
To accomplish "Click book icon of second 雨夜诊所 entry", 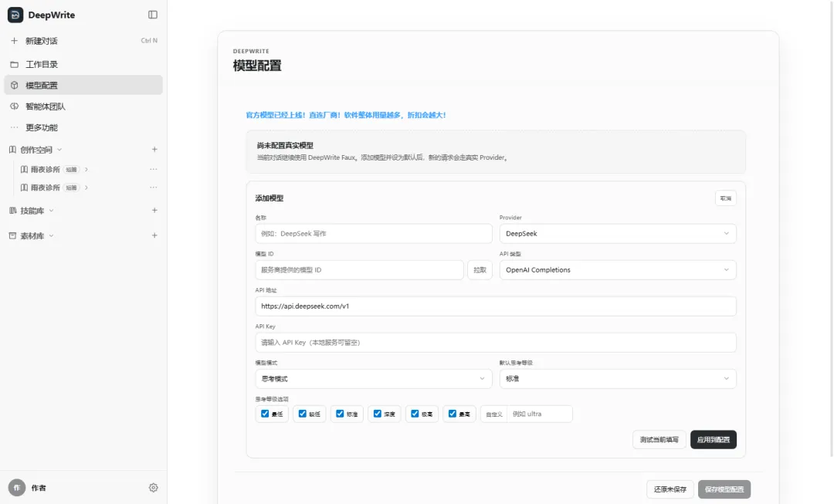I will click(x=24, y=188).
